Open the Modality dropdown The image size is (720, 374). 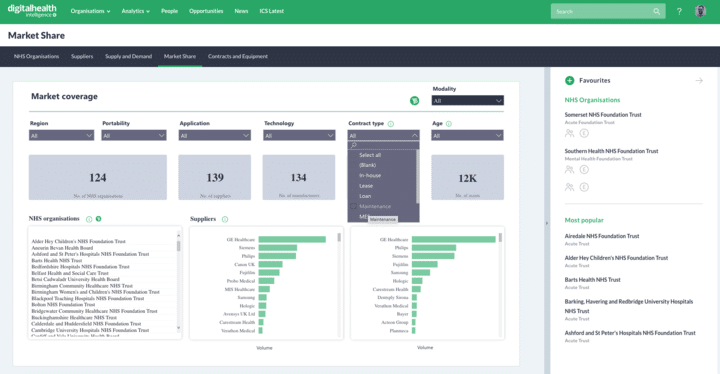[x=467, y=101]
